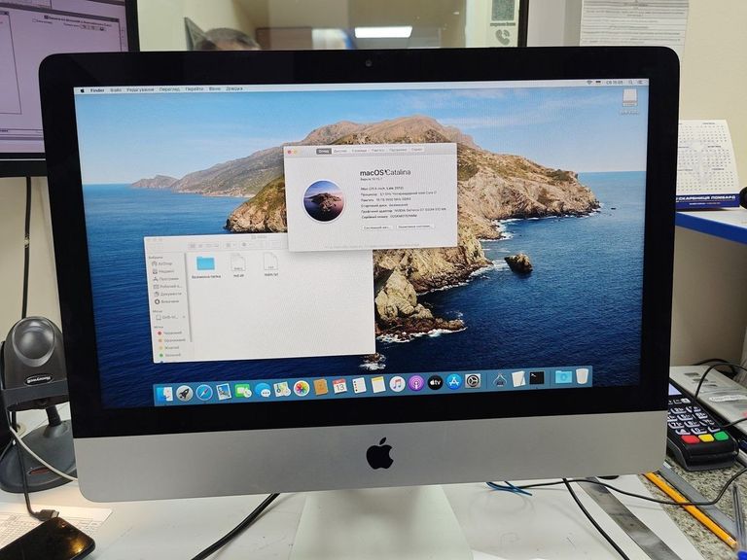The width and height of the screenshot is (747, 560).
Task: Open Недавні in Finder sidebar
Action: click(x=163, y=271)
